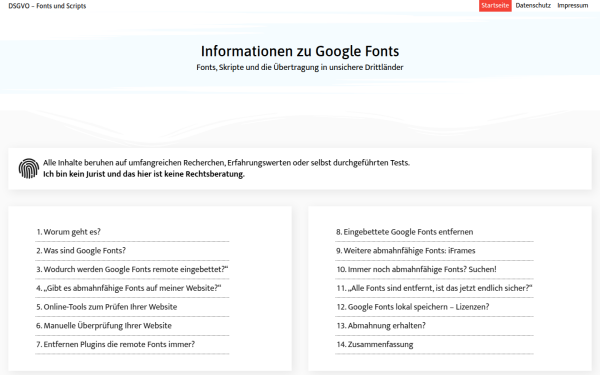Open chapter 6. Manuelle Überprüfung Ihrer Website
Viewport: 600px width, 375px height.
click(104, 326)
